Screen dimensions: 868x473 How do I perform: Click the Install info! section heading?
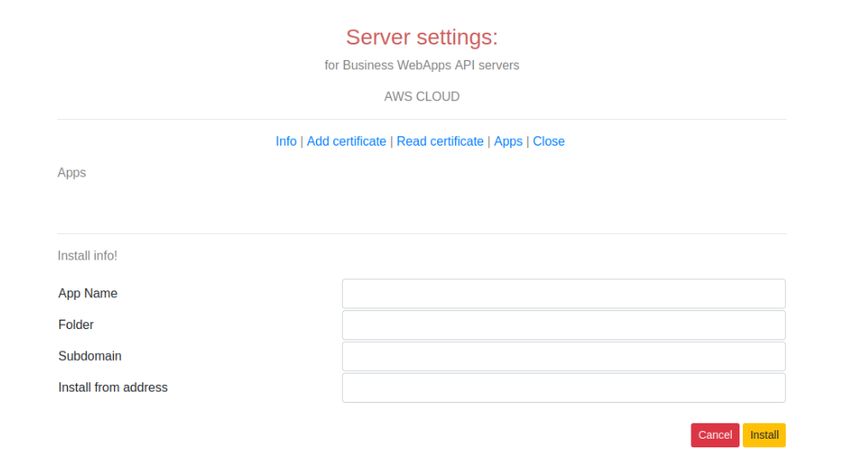coord(87,256)
